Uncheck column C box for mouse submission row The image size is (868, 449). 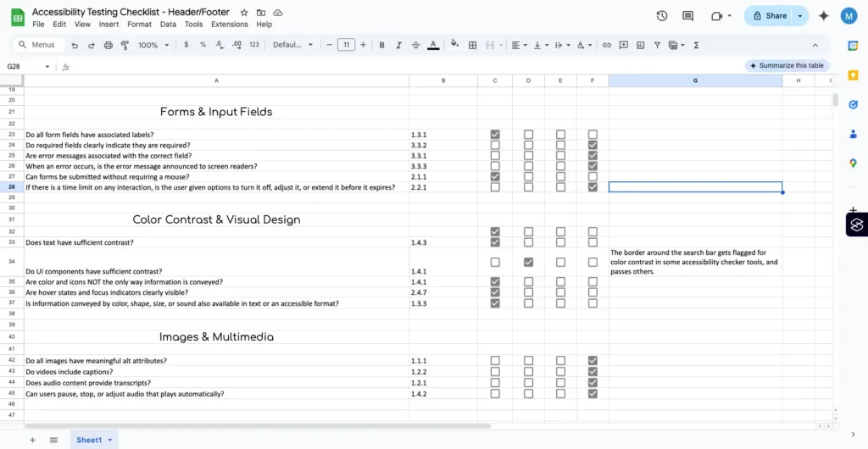(x=495, y=176)
